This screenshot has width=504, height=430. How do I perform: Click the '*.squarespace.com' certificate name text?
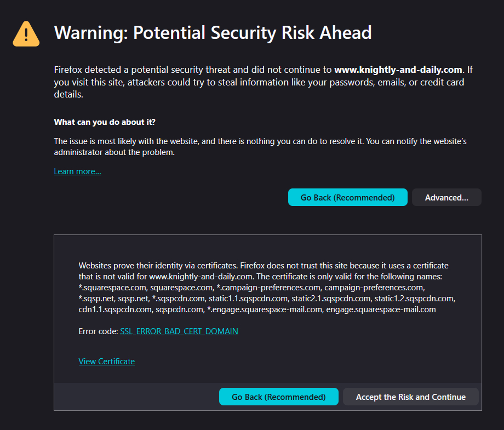112,288
